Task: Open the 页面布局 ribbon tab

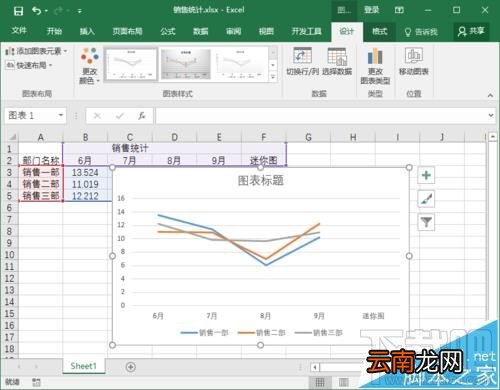Action: pos(127,31)
